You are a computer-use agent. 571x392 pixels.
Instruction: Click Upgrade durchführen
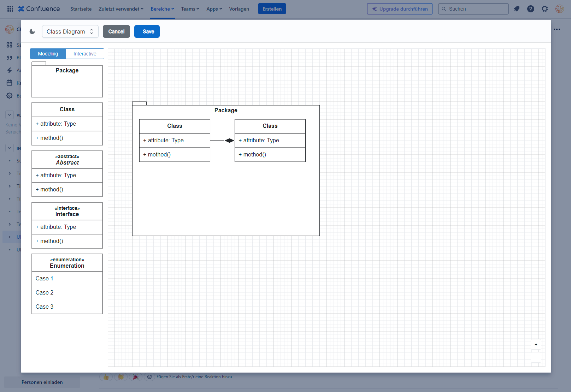pyautogui.click(x=400, y=9)
